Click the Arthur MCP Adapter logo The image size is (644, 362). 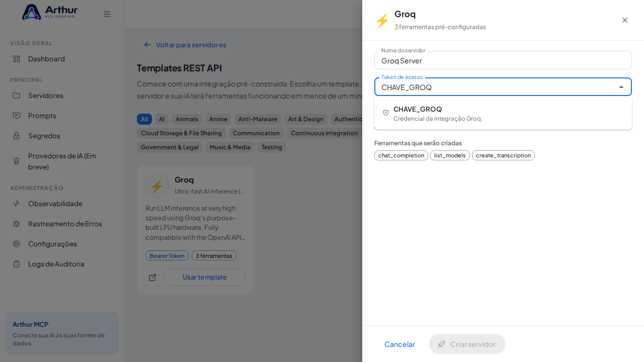click(x=50, y=12)
